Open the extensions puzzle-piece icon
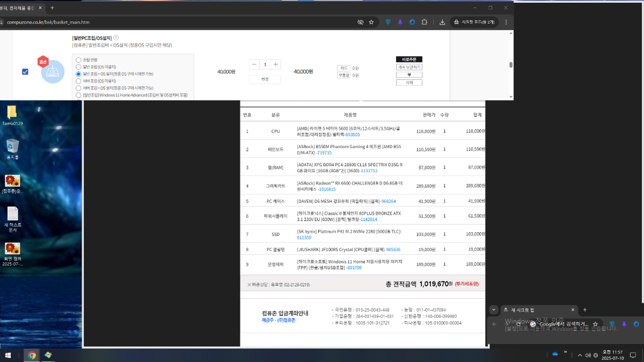This screenshot has width=644, height=362. [x=424, y=22]
